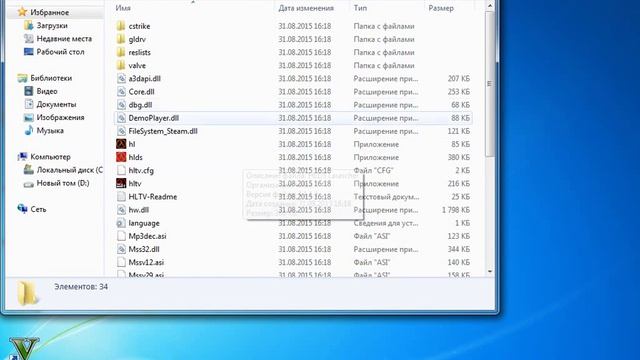Viewport: 640px width, 360px height.
Task: Select the hl application icon
Action: 121,144
